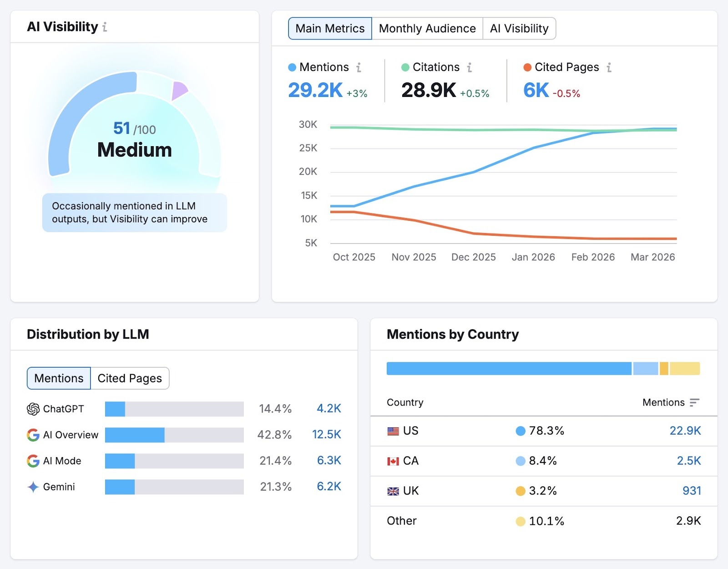
Task: Open the Cited Pages info tooltip
Action: coord(608,67)
